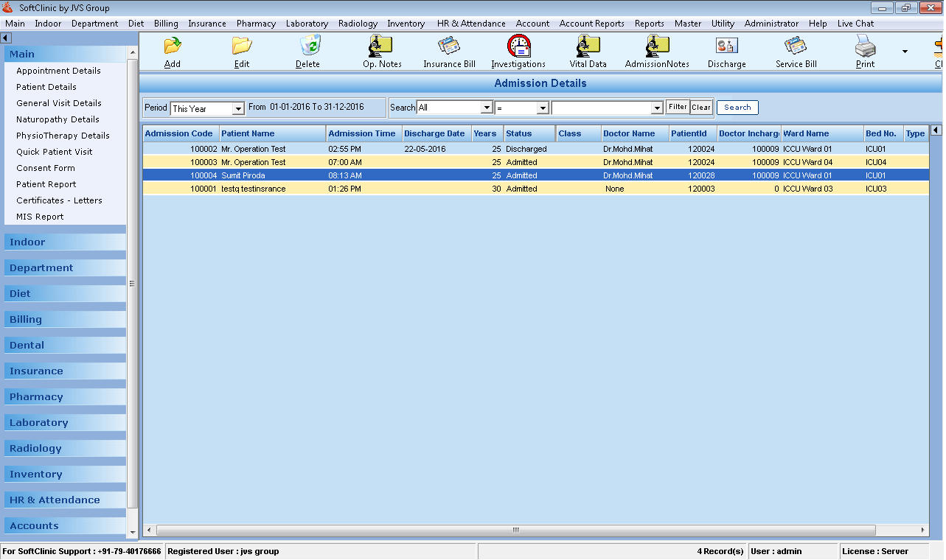Expand the Diet sidebar section
Image resolution: width=946 pixels, height=560 pixels.
[65, 293]
